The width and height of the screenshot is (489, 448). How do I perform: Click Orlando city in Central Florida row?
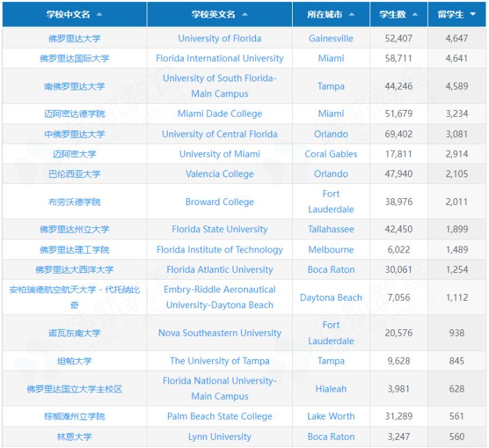coord(331,134)
